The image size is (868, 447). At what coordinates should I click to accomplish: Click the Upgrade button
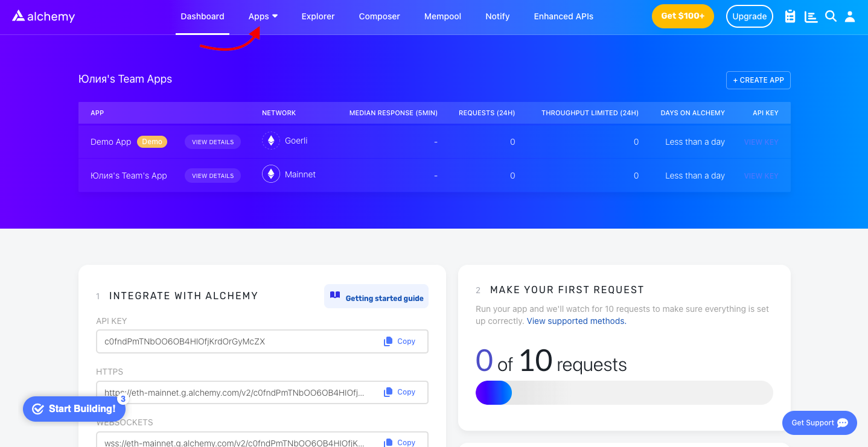(749, 16)
